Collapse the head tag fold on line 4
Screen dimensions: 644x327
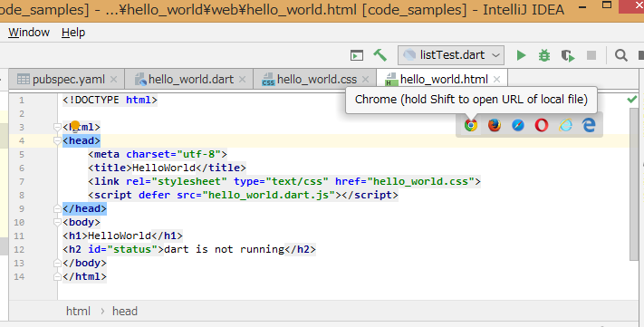pos(57,141)
